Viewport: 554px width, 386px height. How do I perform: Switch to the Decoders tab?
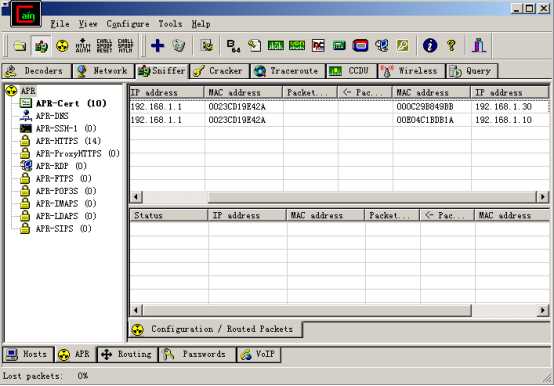coord(36,71)
